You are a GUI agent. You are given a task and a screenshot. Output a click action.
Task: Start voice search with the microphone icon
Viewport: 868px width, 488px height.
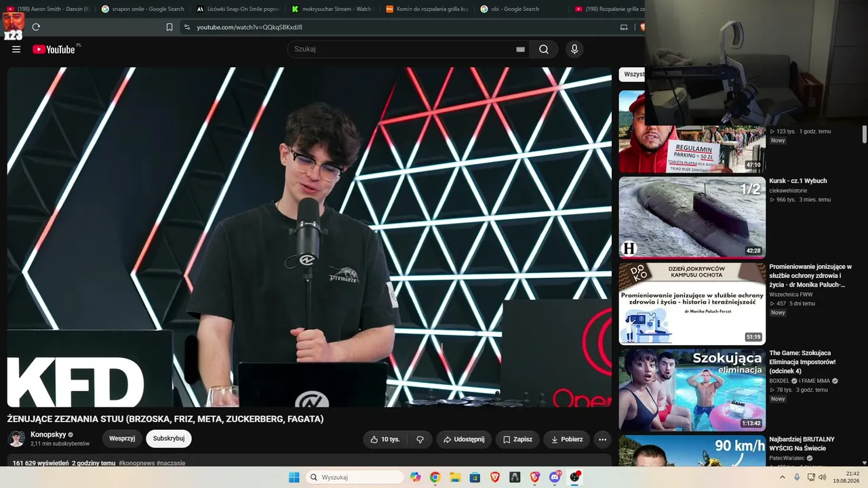tap(574, 49)
